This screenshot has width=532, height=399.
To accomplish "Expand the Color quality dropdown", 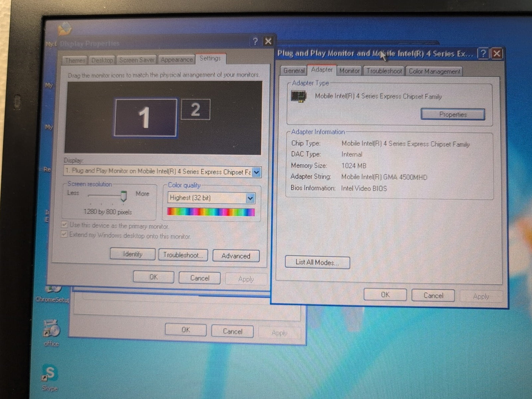I will point(250,198).
